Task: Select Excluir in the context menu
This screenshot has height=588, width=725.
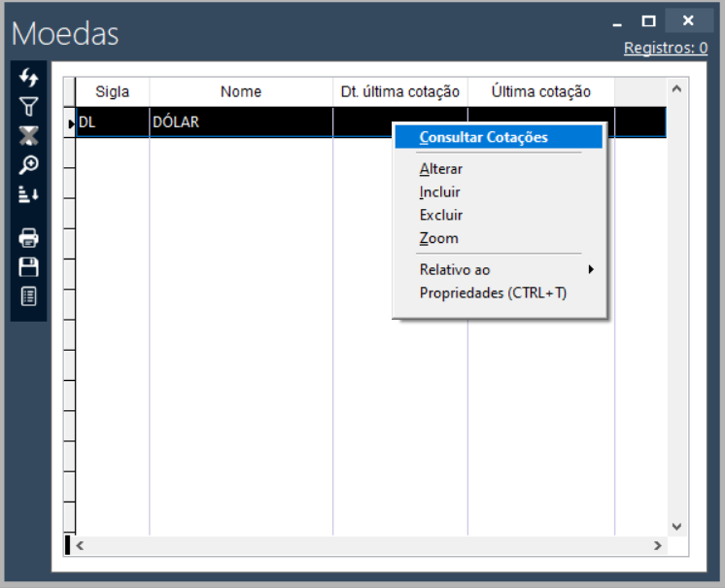Action: tap(441, 215)
